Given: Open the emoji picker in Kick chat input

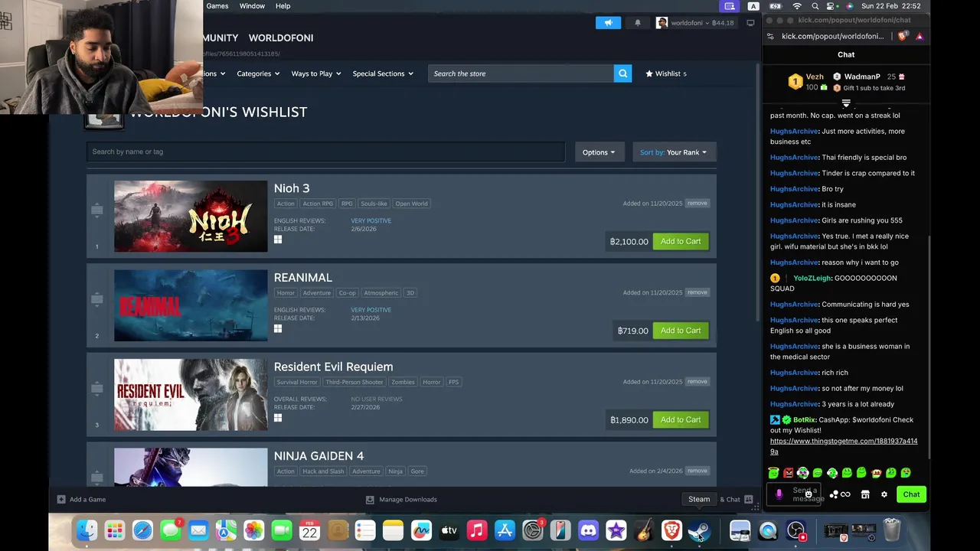Looking at the screenshot, I should point(808,494).
